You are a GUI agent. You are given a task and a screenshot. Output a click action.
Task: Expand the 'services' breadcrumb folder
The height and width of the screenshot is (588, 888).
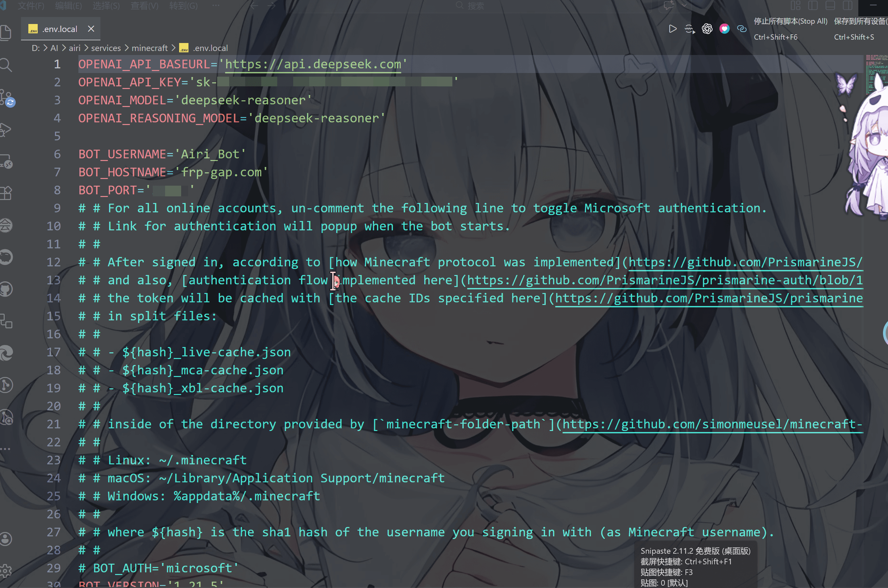pyautogui.click(x=106, y=48)
